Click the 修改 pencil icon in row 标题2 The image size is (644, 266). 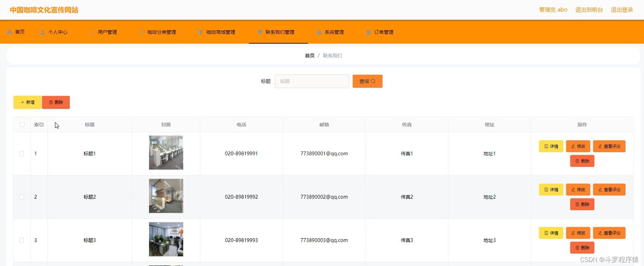(x=573, y=189)
